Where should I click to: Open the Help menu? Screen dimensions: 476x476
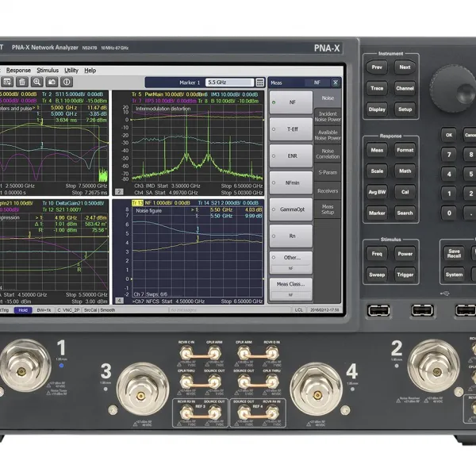coord(90,71)
